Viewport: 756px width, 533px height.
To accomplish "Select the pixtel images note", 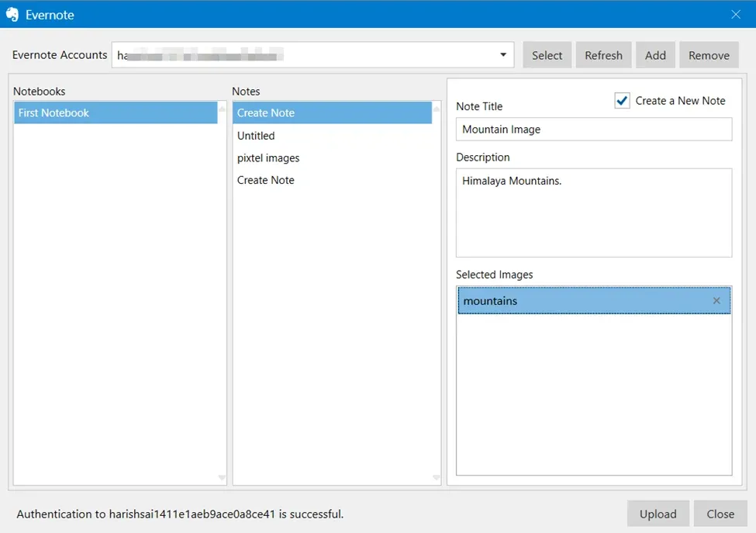I will pos(332,157).
